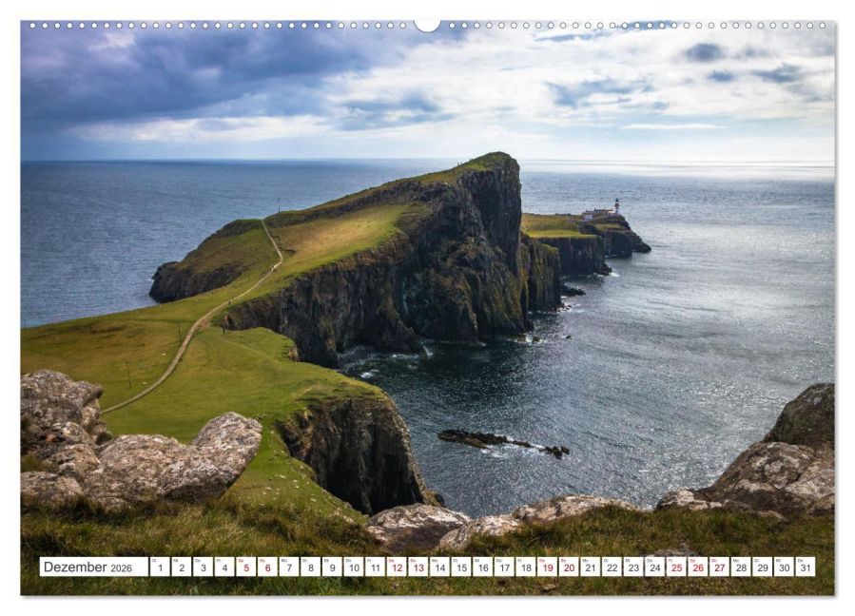This screenshot has width=855, height=616.
Task: Click the hanging hole notch at top center
Action: click(x=427, y=25)
